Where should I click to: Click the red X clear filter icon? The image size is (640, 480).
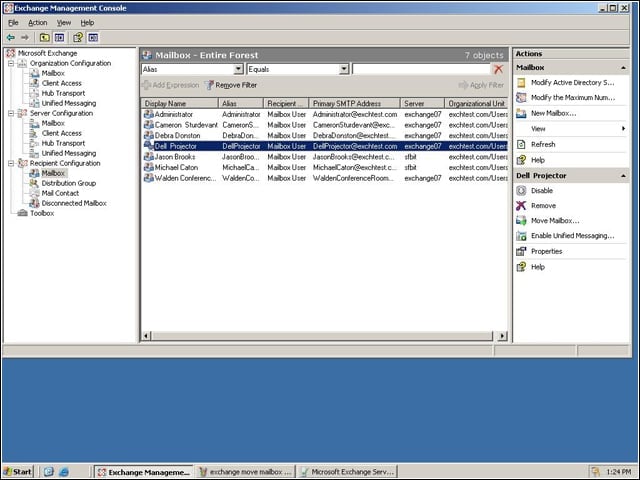pyautogui.click(x=498, y=69)
